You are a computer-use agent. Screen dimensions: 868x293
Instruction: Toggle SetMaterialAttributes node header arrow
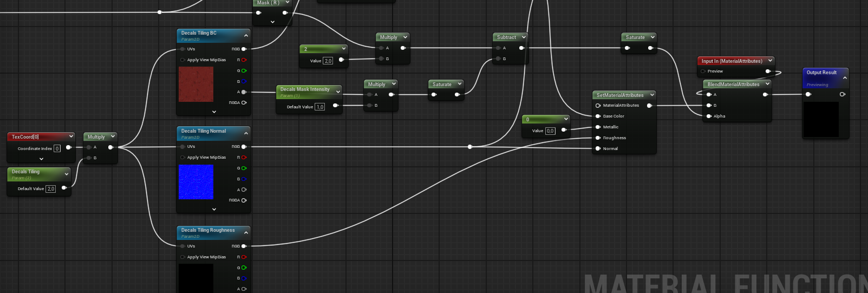[652, 95]
